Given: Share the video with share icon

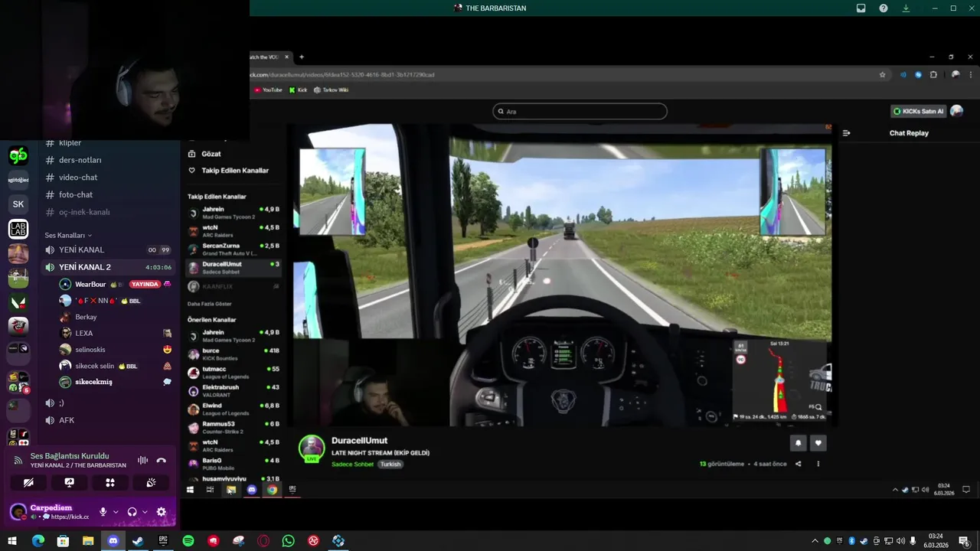Looking at the screenshot, I should [x=798, y=464].
